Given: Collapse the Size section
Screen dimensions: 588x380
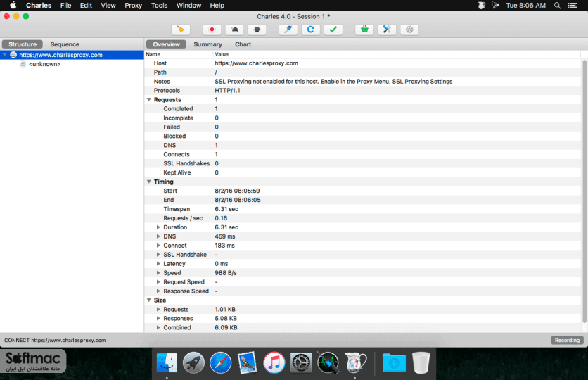Looking at the screenshot, I should click(149, 300).
